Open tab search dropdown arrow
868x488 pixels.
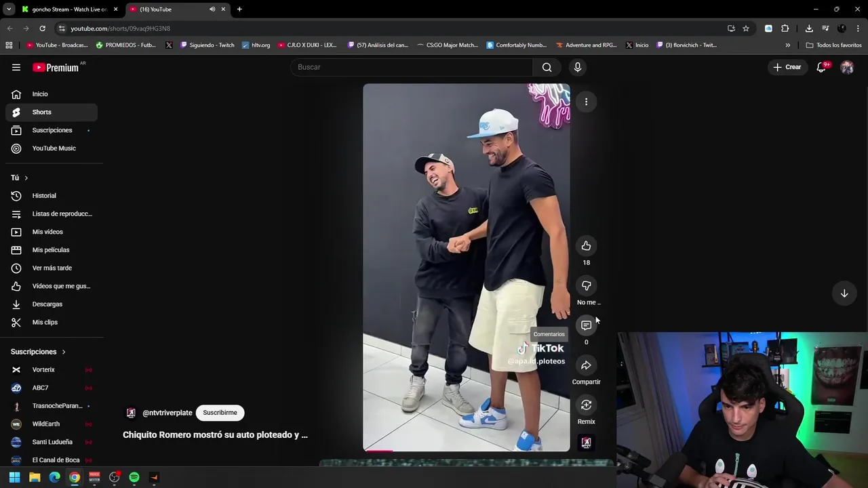[9, 9]
